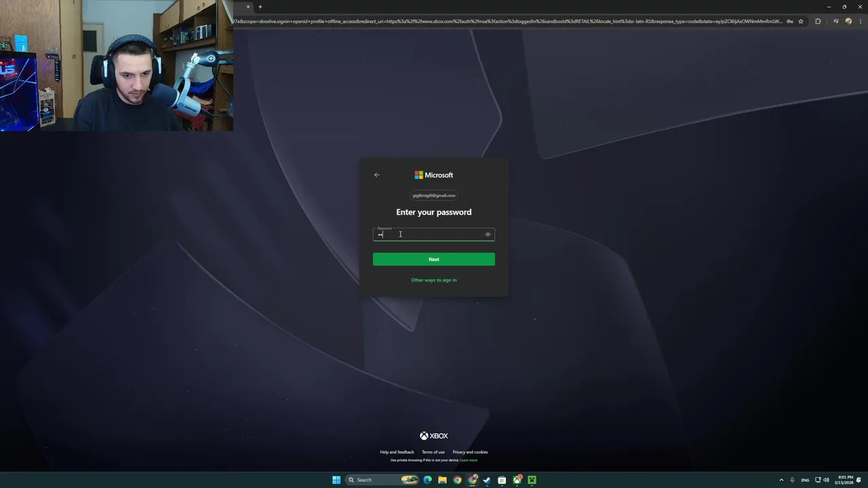This screenshot has width=868, height=488.
Task: Open the clock and date flyout
Action: point(845,480)
